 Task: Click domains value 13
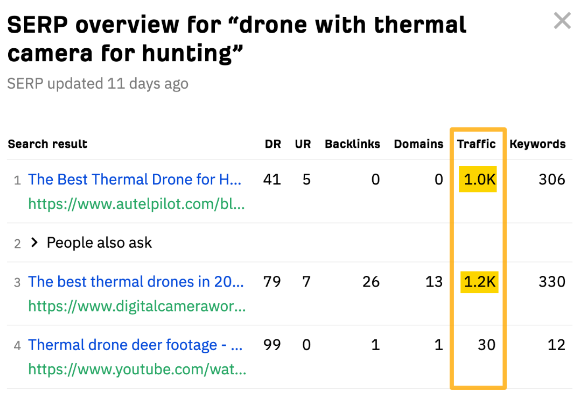tap(434, 282)
